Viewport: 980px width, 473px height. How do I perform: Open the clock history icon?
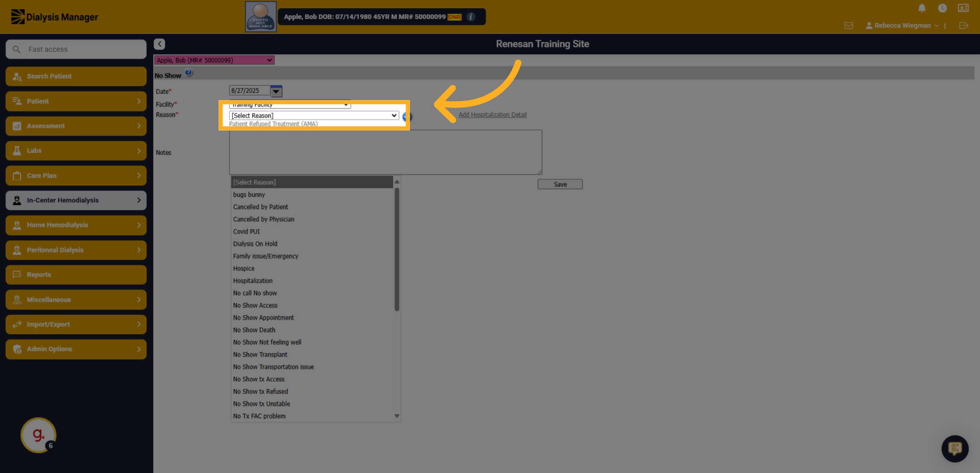click(x=942, y=8)
